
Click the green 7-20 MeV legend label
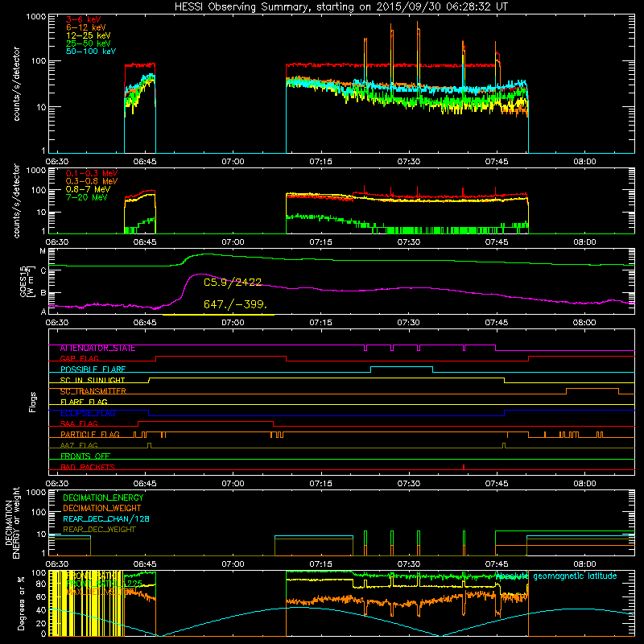click(x=86, y=197)
